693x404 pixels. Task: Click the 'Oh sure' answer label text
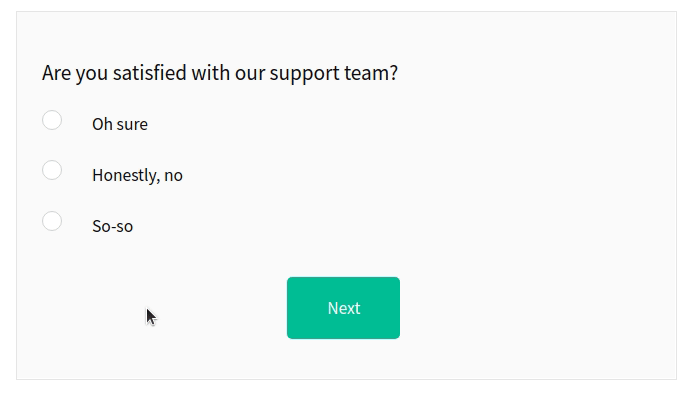click(x=120, y=124)
